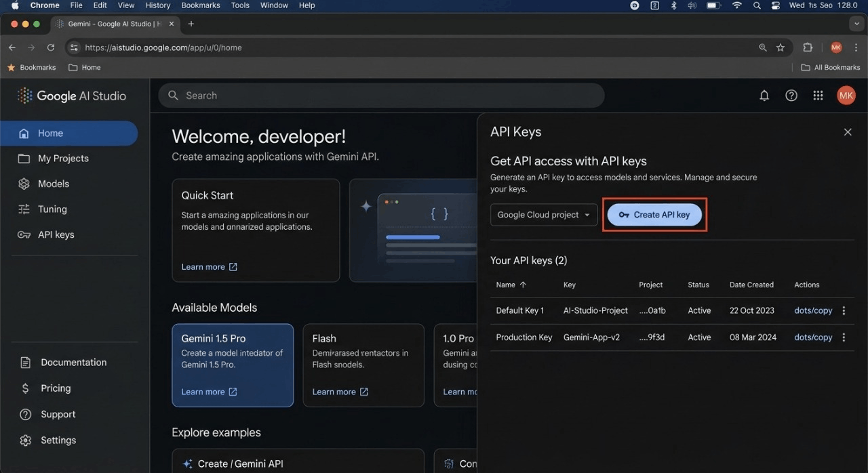Open the Google apps launcher grid
The width and height of the screenshot is (868, 473).
tap(818, 96)
